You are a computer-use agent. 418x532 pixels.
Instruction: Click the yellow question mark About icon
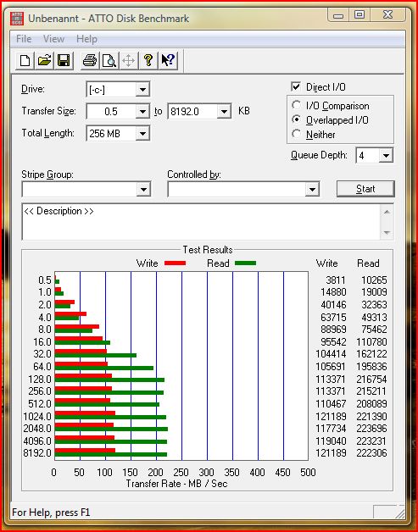[148, 61]
